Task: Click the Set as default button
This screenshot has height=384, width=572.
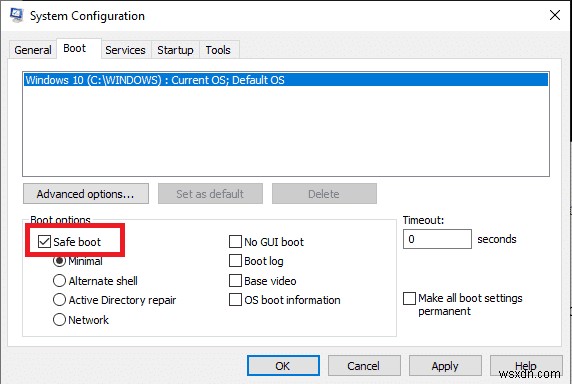Action: (210, 194)
